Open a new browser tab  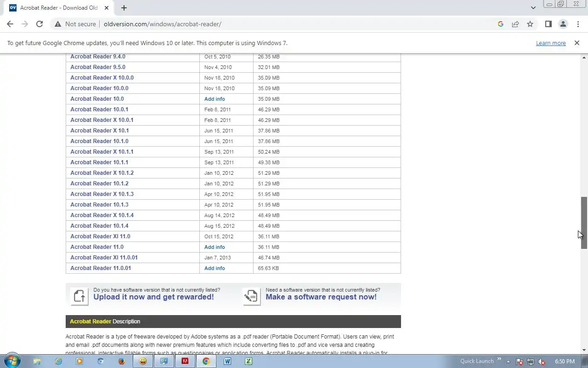[124, 8]
